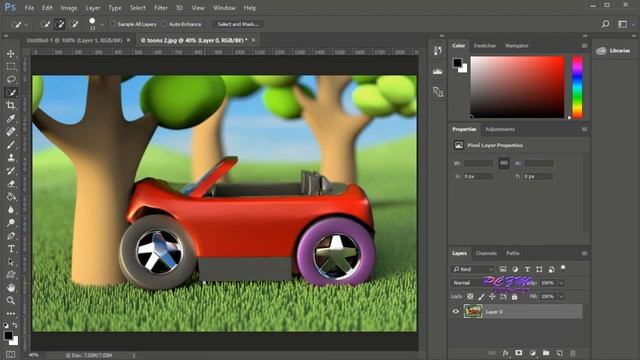This screenshot has height=360, width=640.
Task: Select the Eraser tool
Action: (x=11, y=184)
